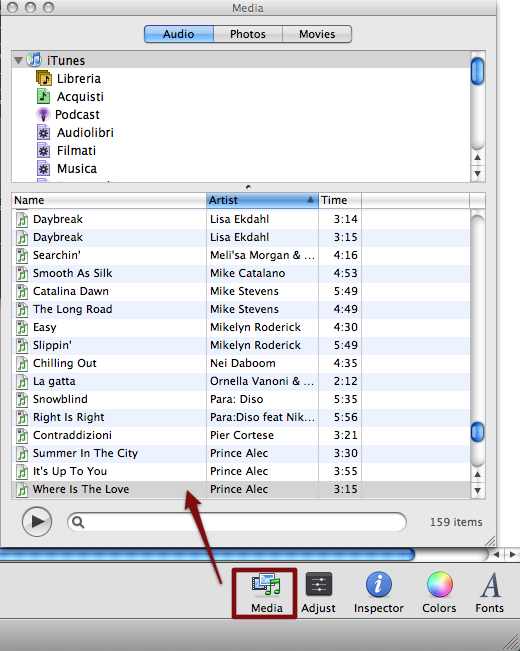Viewport: 520px width, 651px height.
Task: Open the Colors picker icon
Action: (x=439, y=584)
